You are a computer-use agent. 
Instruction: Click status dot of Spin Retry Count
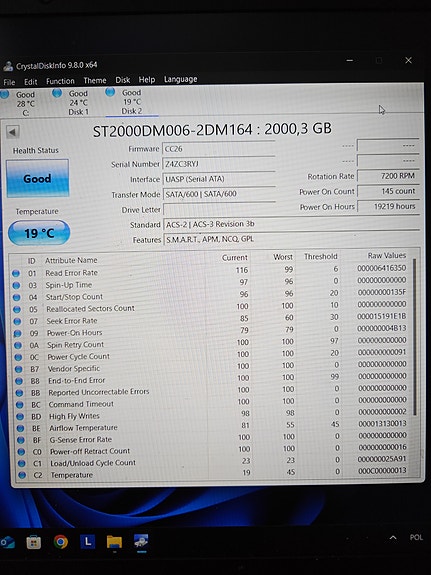(18, 345)
